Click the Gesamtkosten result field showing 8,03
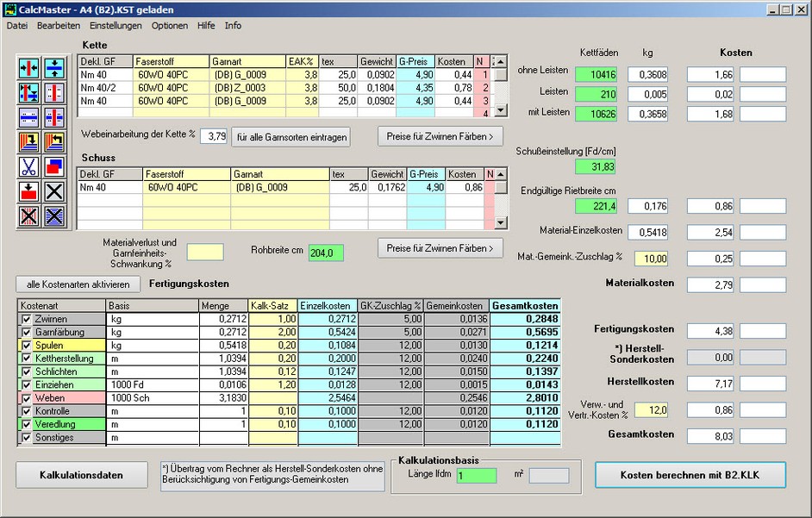The image size is (812, 518). (x=710, y=436)
